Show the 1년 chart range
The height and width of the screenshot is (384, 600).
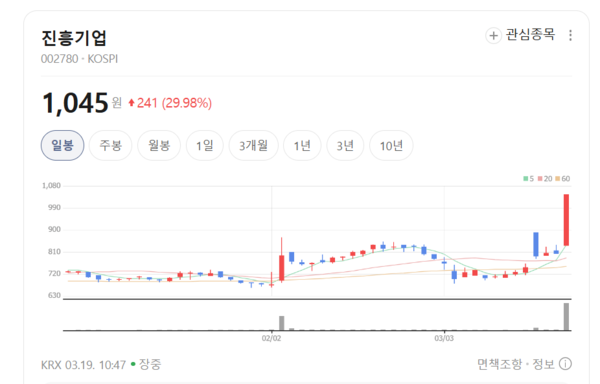pyautogui.click(x=302, y=145)
